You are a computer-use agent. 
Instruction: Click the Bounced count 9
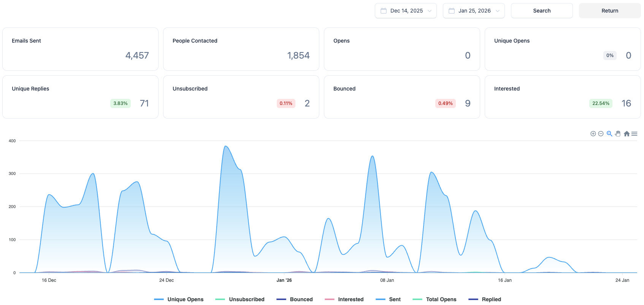click(468, 103)
